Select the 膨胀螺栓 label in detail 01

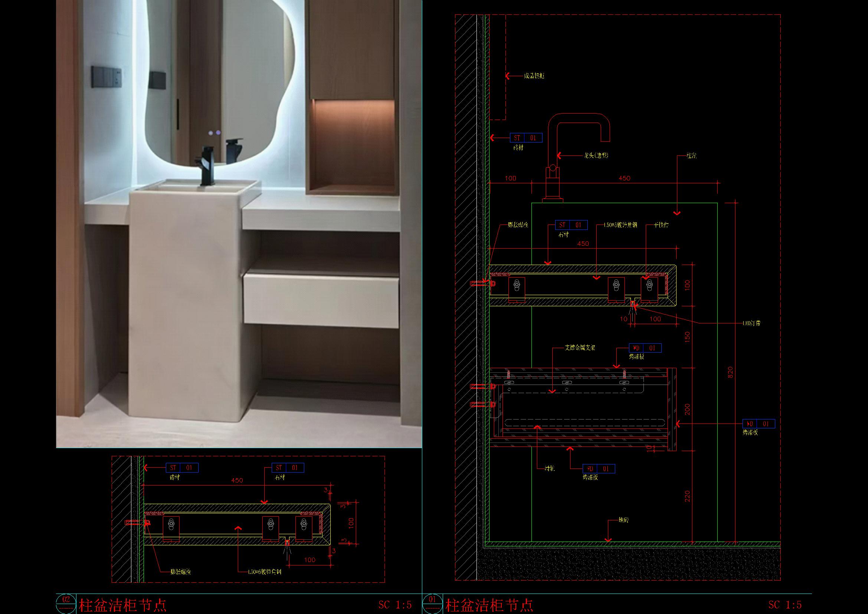518,225
